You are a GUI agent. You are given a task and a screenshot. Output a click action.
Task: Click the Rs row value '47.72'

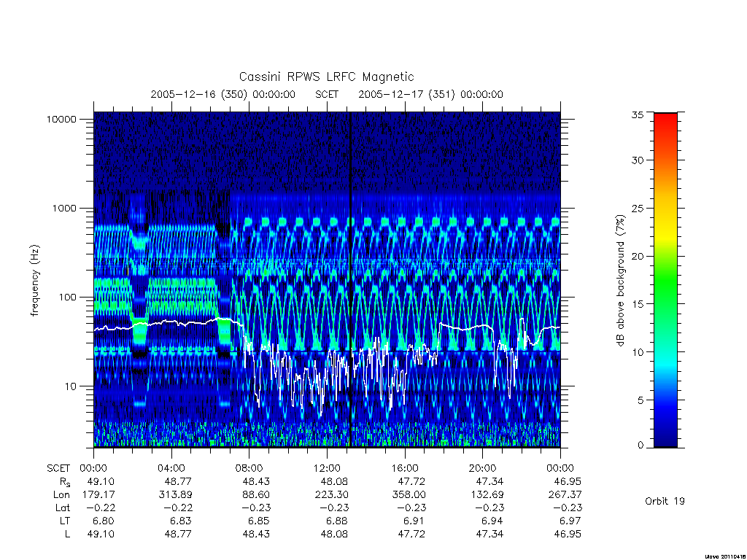click(x=411, y=481)
